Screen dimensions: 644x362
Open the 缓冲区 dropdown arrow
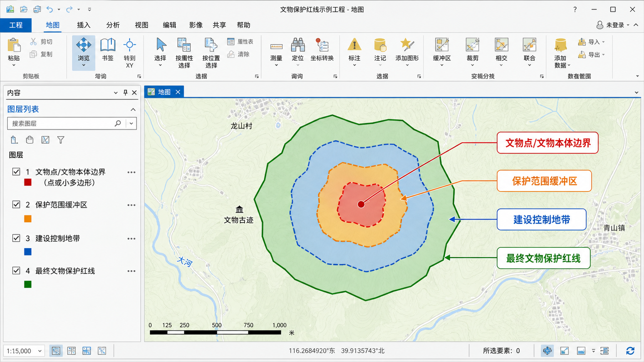point(442,65)
